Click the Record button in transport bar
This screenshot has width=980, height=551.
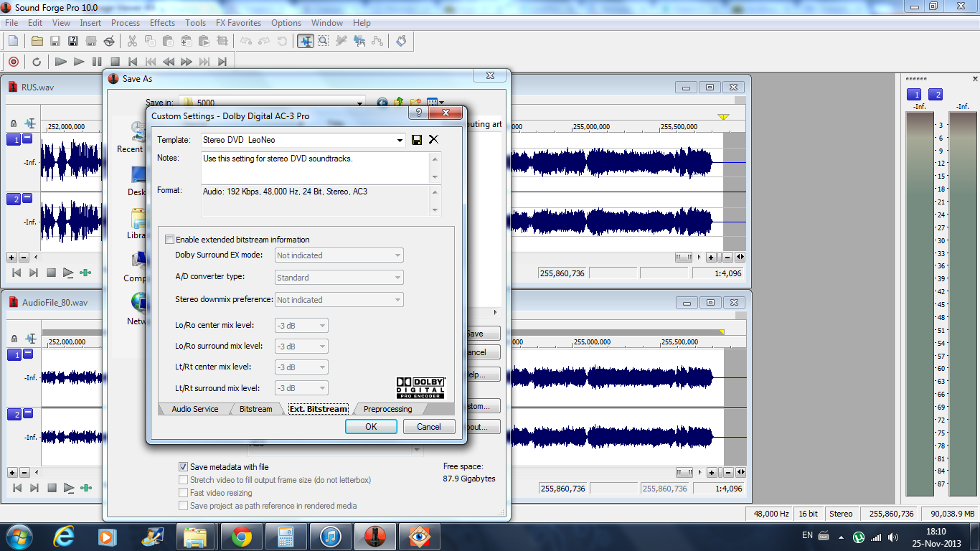click(14, 62)
